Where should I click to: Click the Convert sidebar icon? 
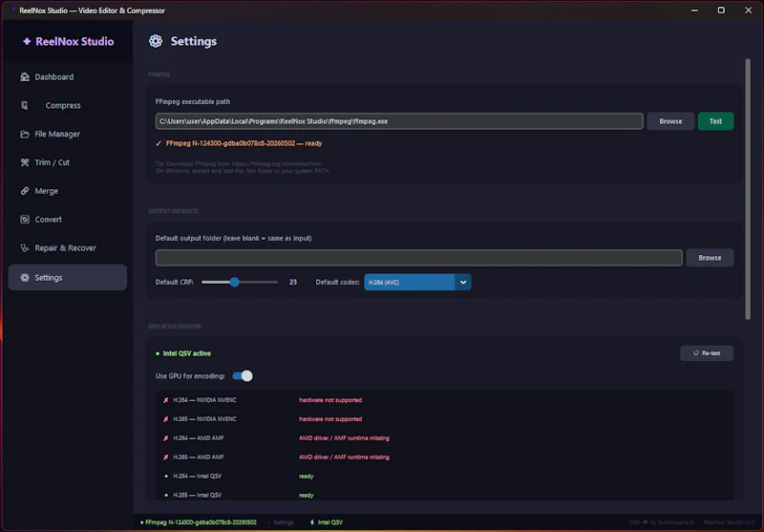(25, 220)
